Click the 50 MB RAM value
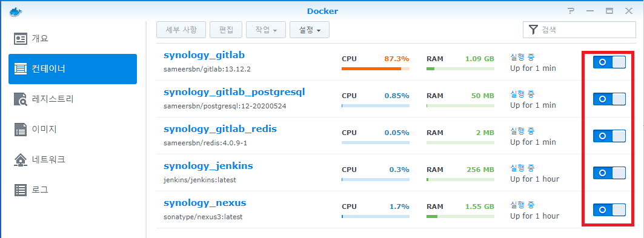644x238 pixels. point(483,96)
